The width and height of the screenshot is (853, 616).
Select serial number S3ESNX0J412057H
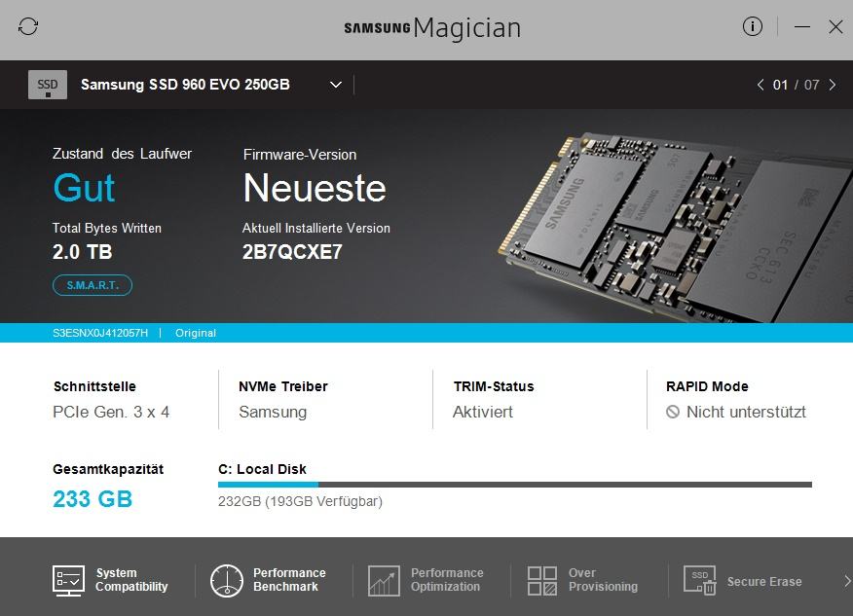point(100,333)
